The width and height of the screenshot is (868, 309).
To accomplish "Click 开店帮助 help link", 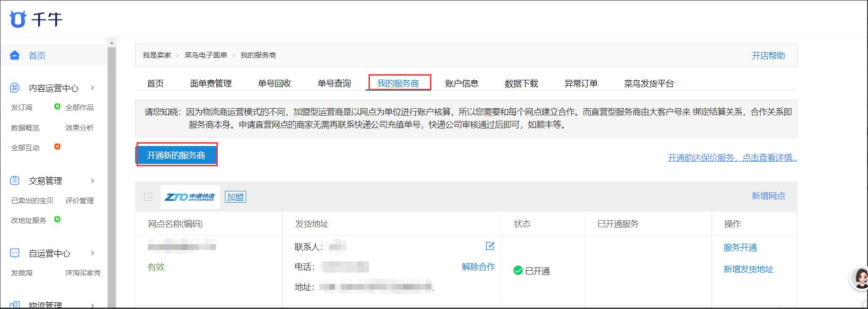I will [768, 56].
